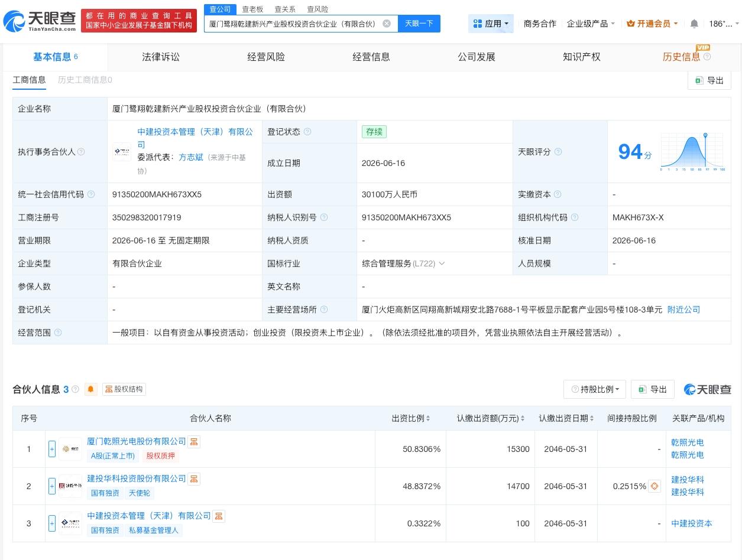Screen dimensions: 742x560
Task: Export 工商信息 with top 导出 button
Action: (x=709, y=80)
